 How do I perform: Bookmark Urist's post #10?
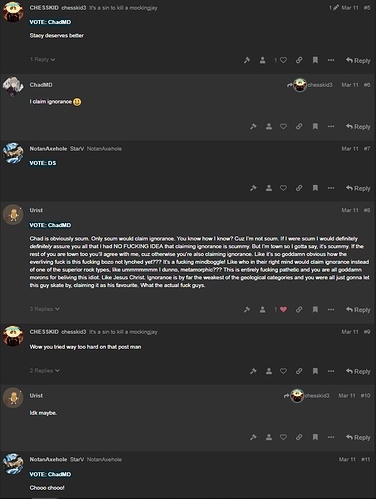(x=315, y=437)
